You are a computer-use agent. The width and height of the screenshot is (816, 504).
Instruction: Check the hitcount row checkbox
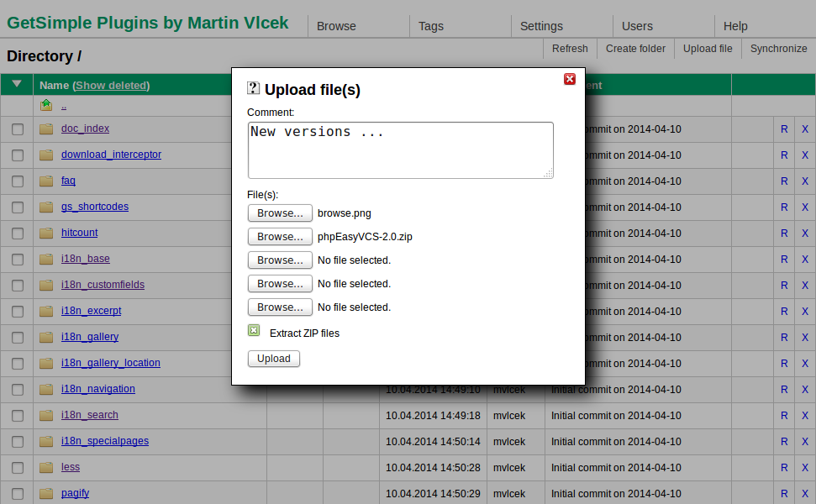18,234
